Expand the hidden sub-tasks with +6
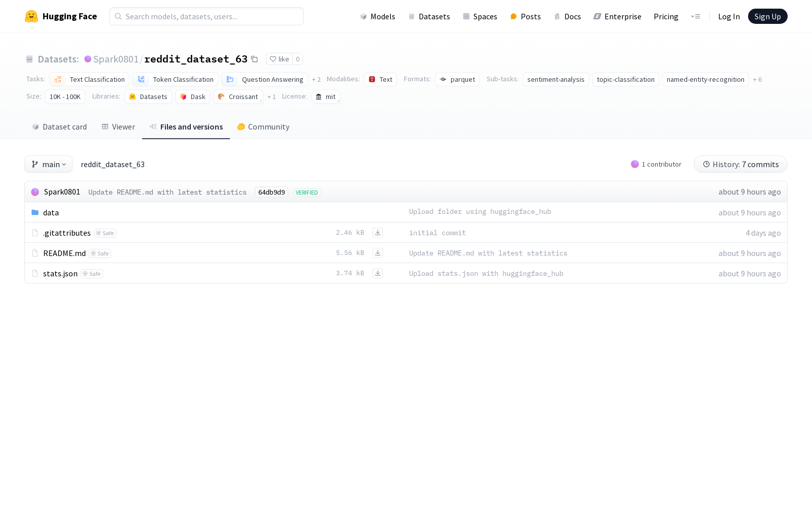The width and height of the screenshot is (812, 508). 757,79
